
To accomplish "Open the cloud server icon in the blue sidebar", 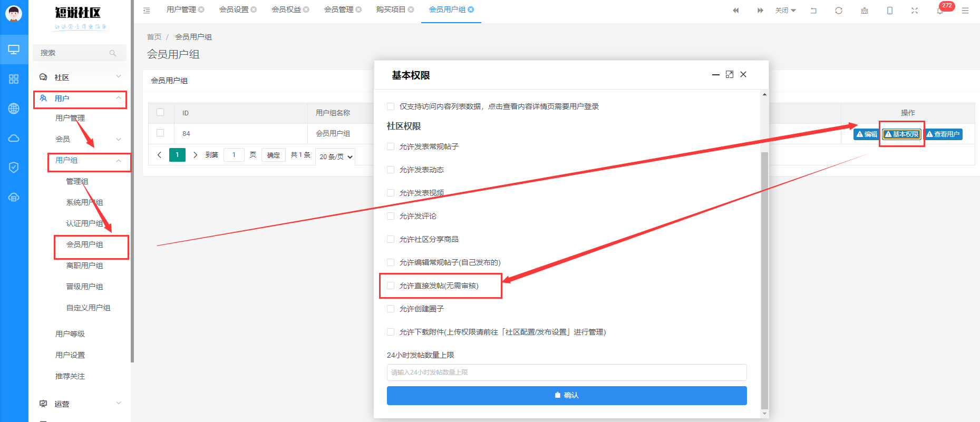I will tap(14, 197).
